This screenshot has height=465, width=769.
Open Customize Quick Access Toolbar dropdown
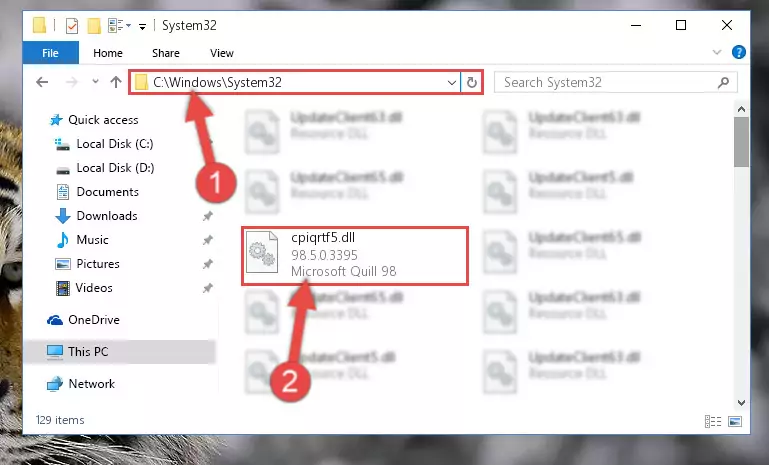pos(142,26)
